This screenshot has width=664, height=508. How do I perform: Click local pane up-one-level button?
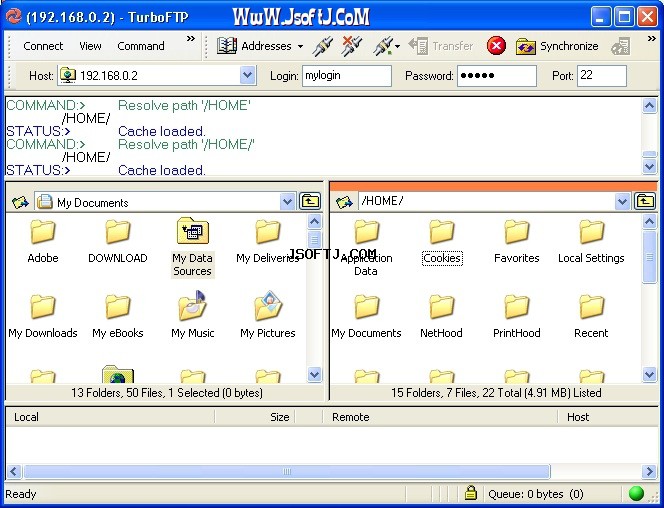click(310, 202)
